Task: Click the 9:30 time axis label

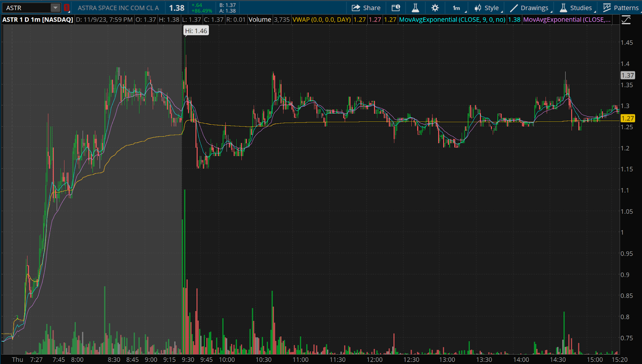Action: coord(188,360)
